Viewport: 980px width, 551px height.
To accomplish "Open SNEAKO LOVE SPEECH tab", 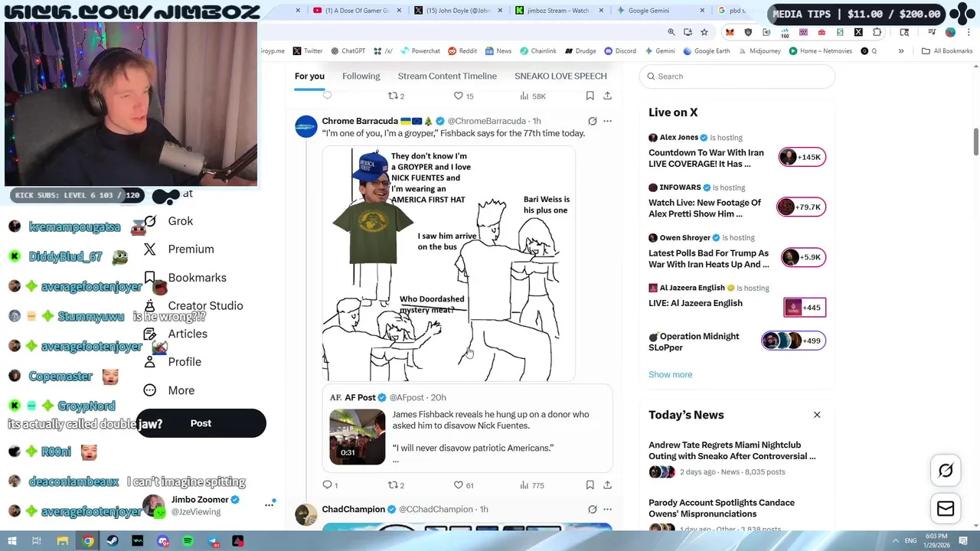I will (560, 76).
